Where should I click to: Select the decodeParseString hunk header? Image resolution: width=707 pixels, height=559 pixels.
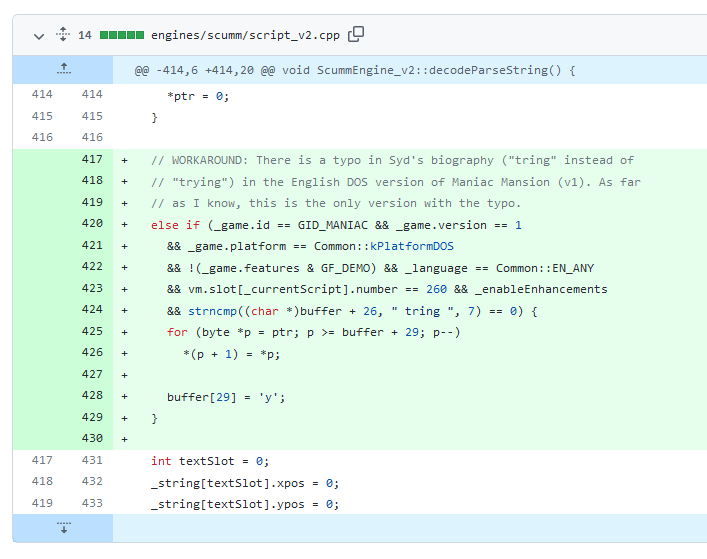pos(355,71)
